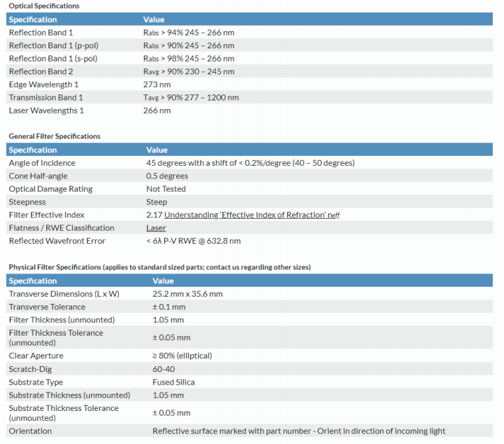Image resolution: width=504 pixels, height=444 pixels.
Task: Click the Steepness value 'Steep'
Action: (157, 202)
